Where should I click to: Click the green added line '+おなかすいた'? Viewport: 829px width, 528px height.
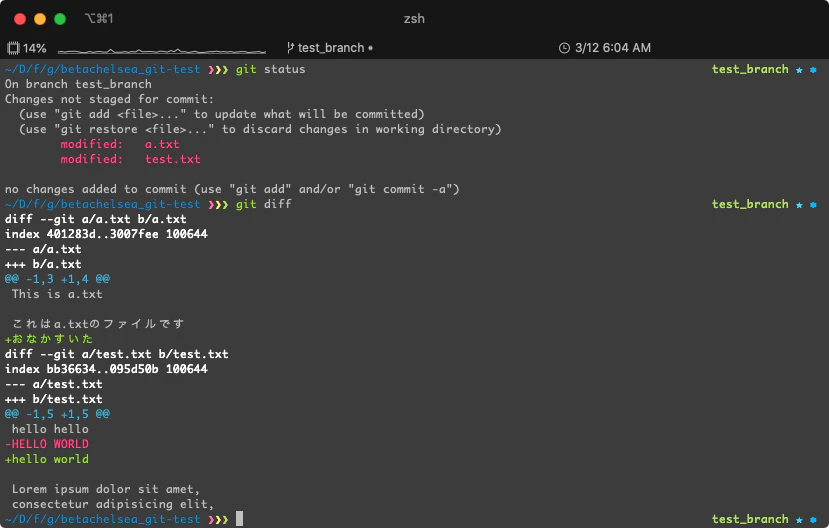click(49, 339)
